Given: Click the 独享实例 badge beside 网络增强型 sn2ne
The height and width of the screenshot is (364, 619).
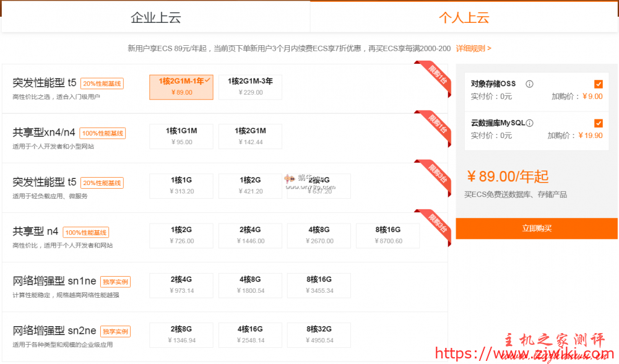Looking at the screenshot, I should [115, 331].
